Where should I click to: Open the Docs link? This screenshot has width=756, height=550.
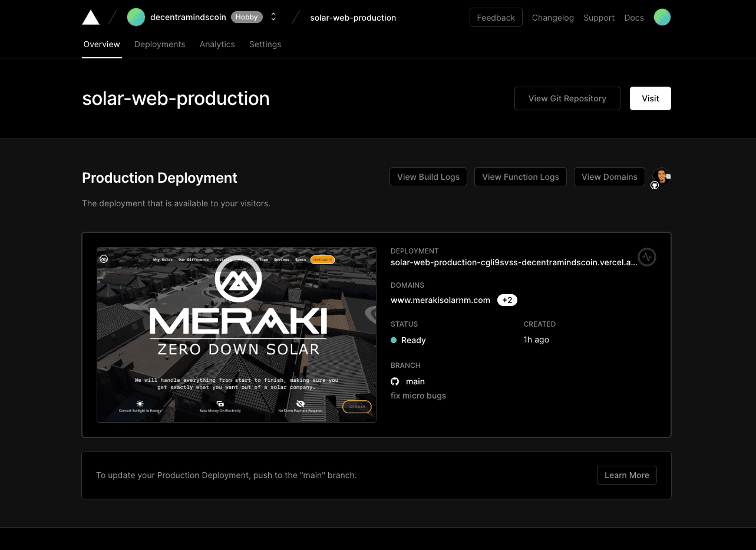point(634,18)
